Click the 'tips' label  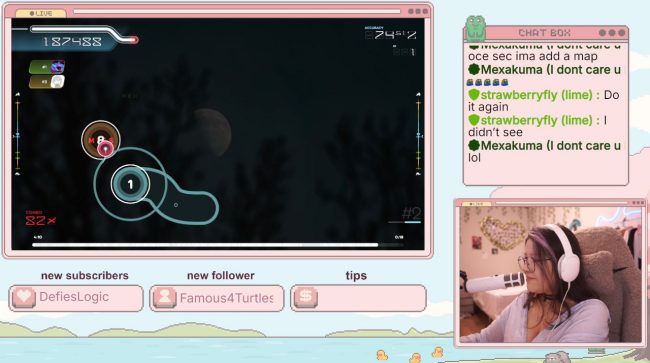pos(356,276)
